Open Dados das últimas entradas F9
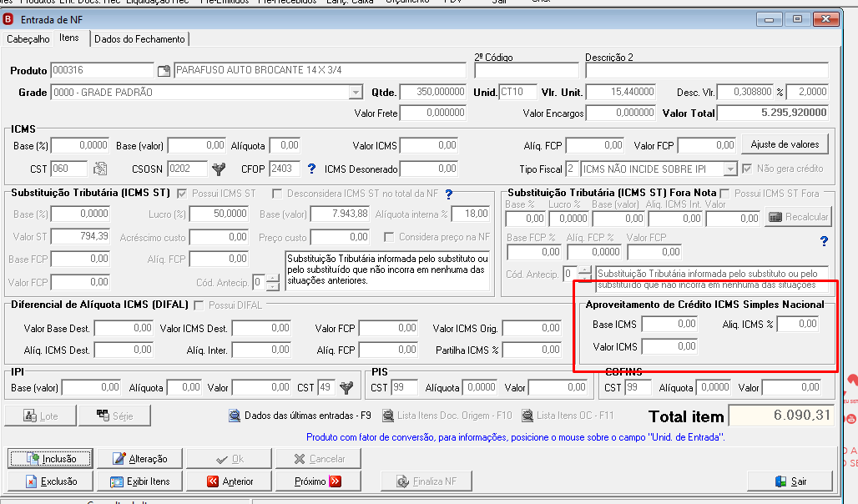 point(300,416)
